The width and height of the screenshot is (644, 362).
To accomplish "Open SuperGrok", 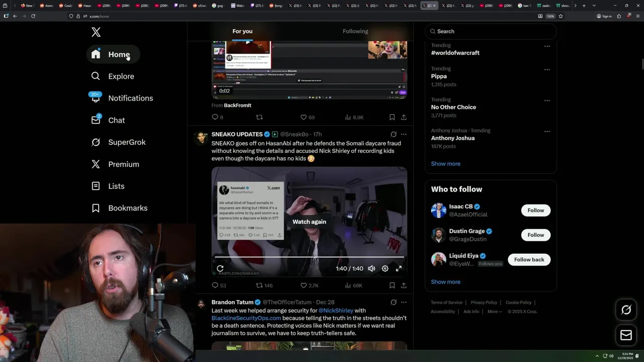I will pyautogui.click(x=118, y=142).
